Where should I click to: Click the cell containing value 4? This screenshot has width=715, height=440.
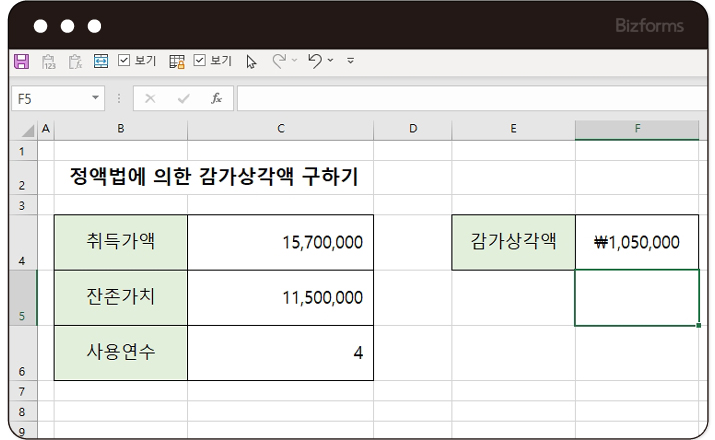pyautogui.click(x=280, y=353)
